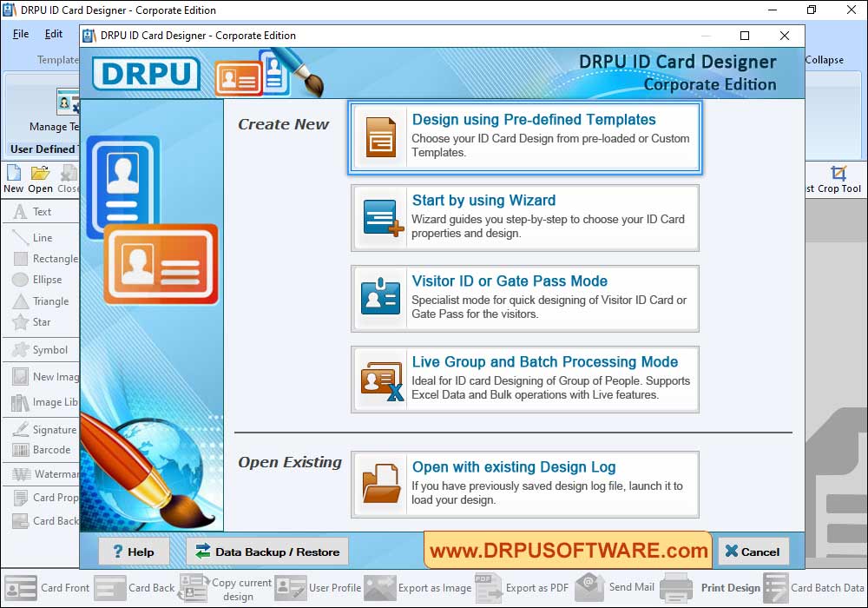Select the Text tool in sidebar

coord(33,212)
